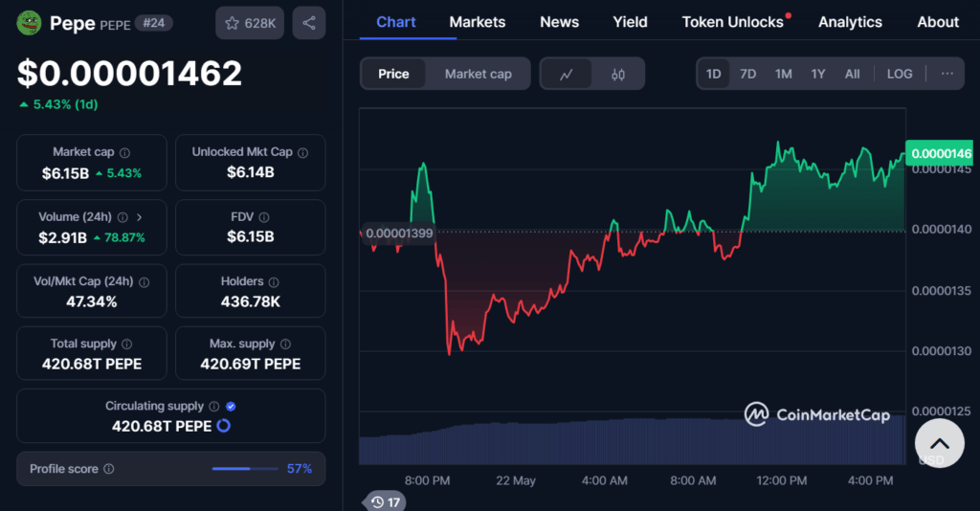Click the #24 rank badge
The image size is (980, 511).
tap(154, 23)
